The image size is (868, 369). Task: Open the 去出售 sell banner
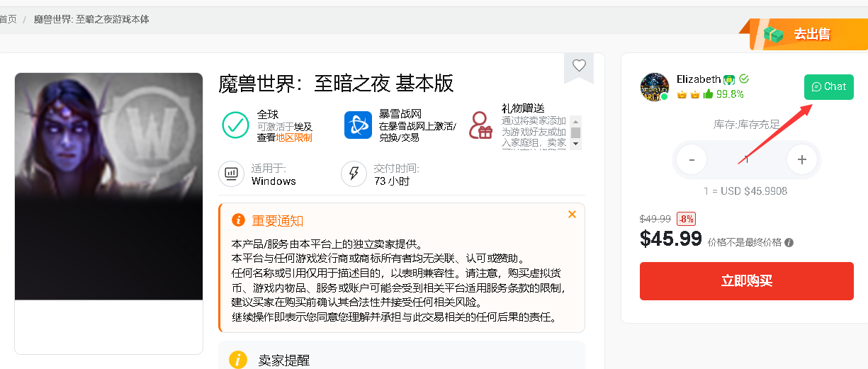pos(804,34)
